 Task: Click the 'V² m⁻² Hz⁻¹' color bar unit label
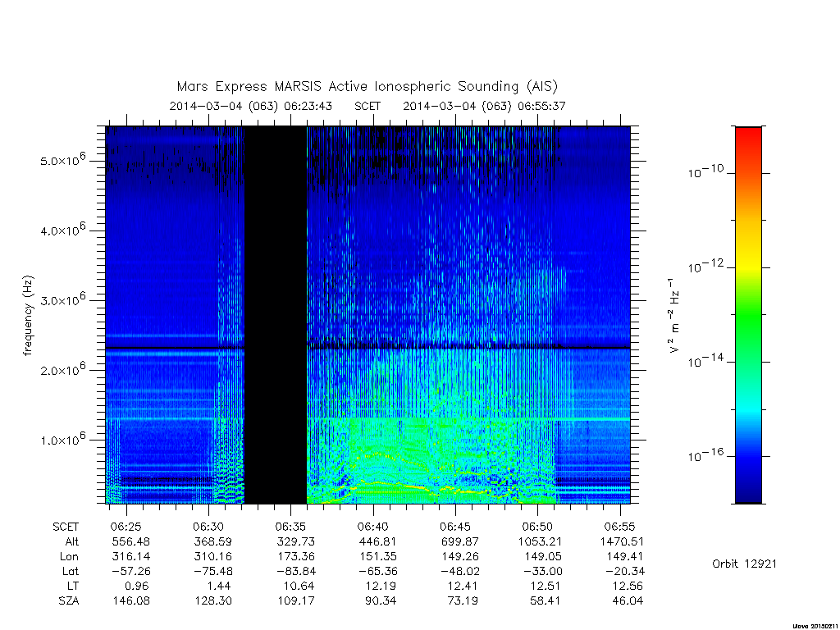(674, 315)
